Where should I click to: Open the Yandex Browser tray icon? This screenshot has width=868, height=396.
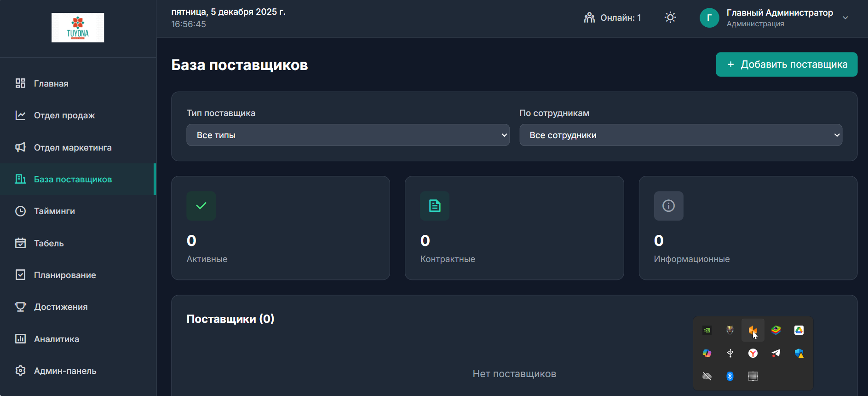point(753,353)
